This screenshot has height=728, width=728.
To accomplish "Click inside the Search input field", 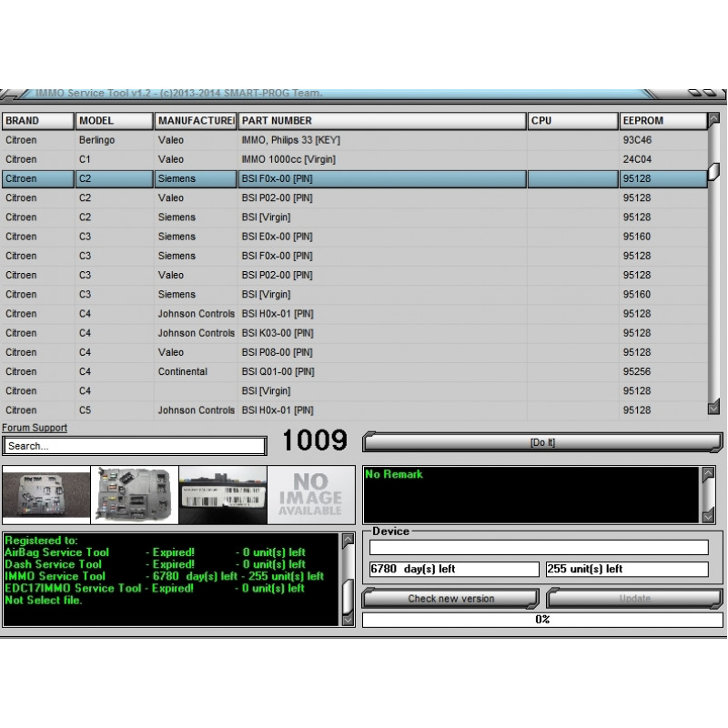I will click(x=132, y=446).
